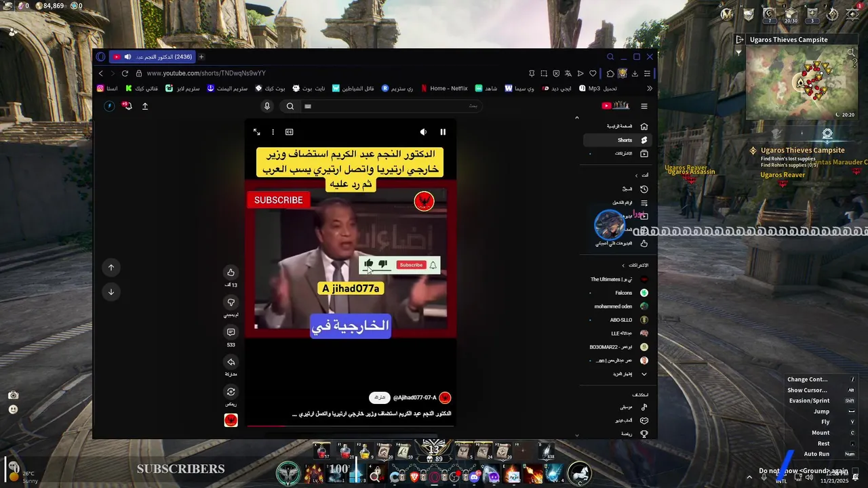
Task: Click the Remix icon on the Short
Action: pyautogui.click(x=231, y=392)
